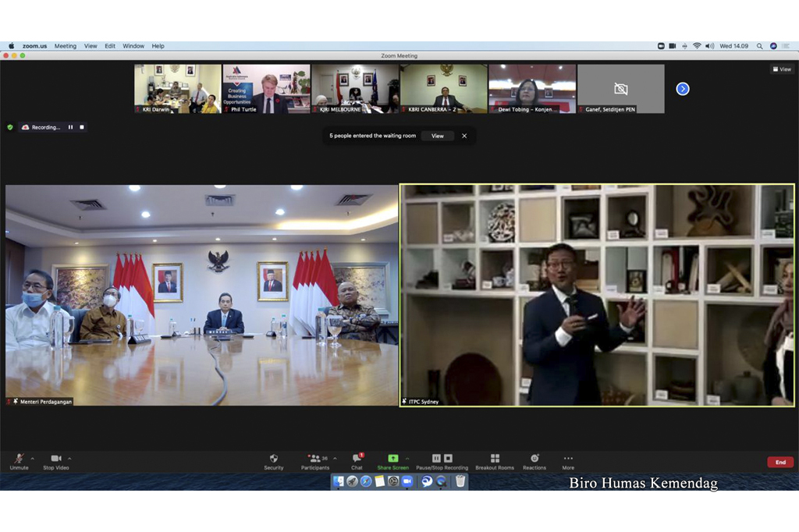This screenshot has width=799, height=532.
Task: Click the camera status icon in menu bar
Action: click(673, 46)
